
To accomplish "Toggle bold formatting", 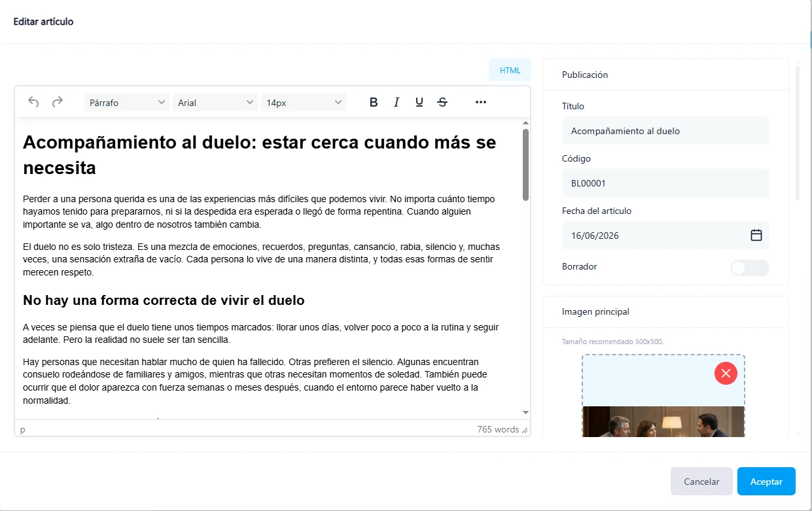I will tap(374, 102).
